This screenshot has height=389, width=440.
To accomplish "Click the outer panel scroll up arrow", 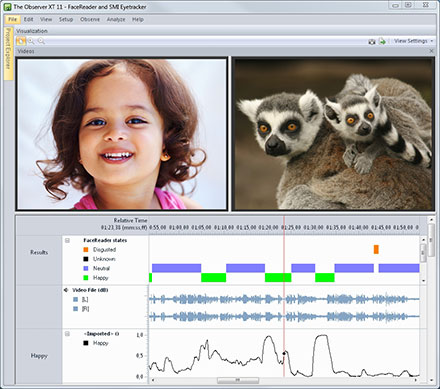I will pos(431,220).
